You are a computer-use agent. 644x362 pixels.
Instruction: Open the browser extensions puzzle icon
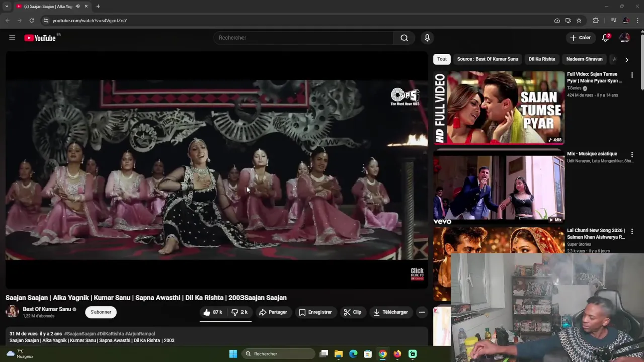596,21
